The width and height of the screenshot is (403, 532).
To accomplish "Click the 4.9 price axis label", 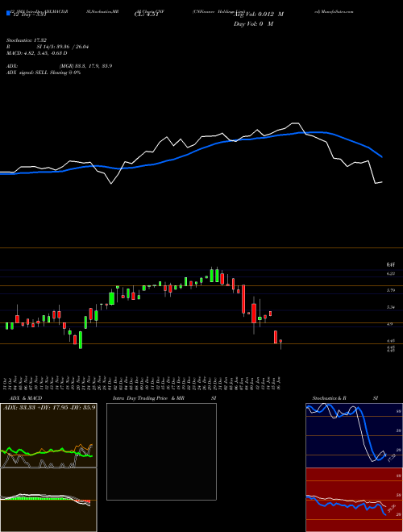I will coord(390,324).
